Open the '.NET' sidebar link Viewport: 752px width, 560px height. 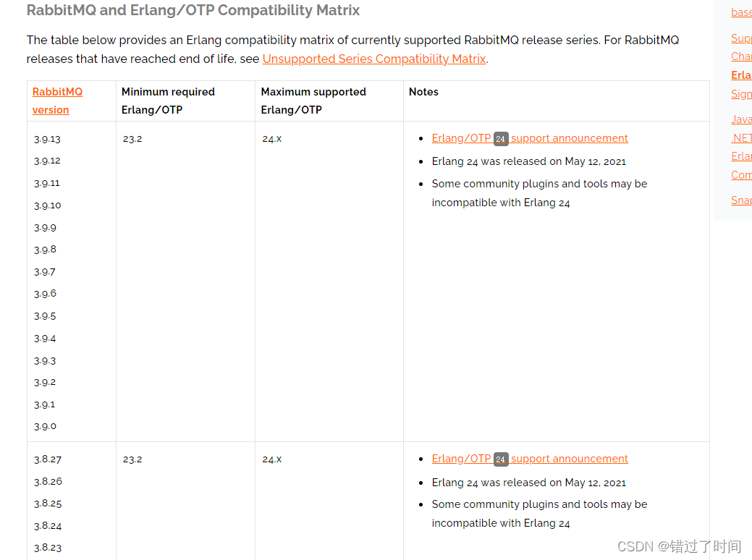[741, 137]
